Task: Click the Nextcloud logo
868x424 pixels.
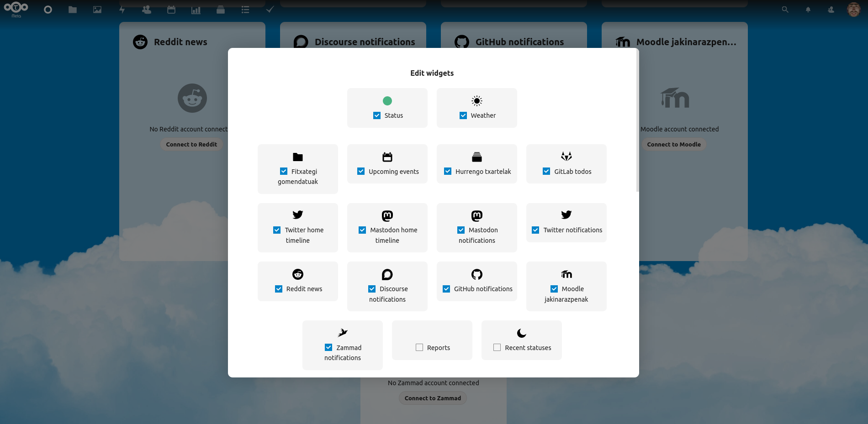Action: [16, 8]
